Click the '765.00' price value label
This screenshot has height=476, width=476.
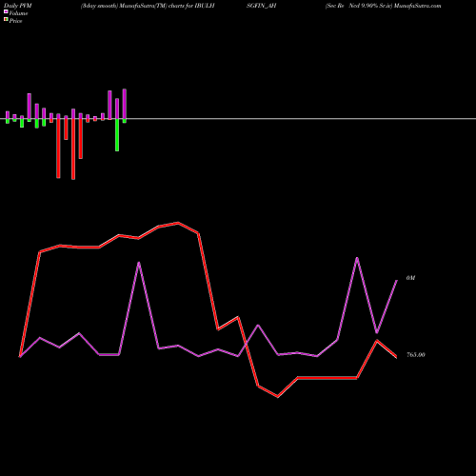click(x=416, y=355)
